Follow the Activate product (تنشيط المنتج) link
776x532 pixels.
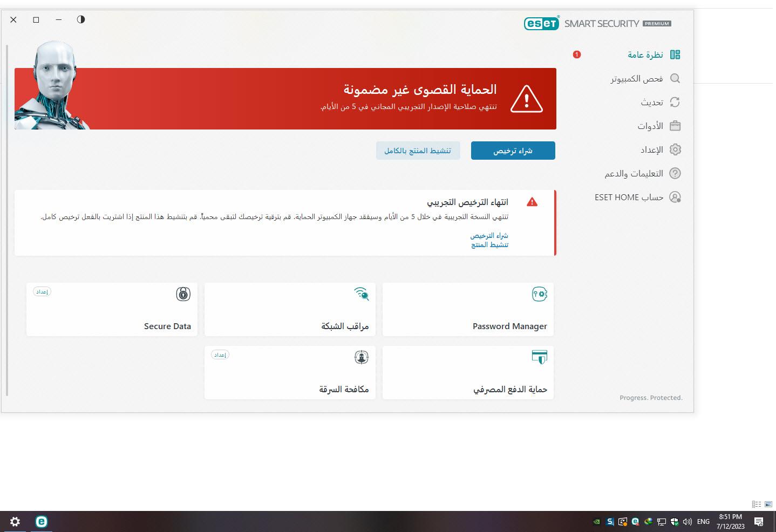[x=489, y=245]
